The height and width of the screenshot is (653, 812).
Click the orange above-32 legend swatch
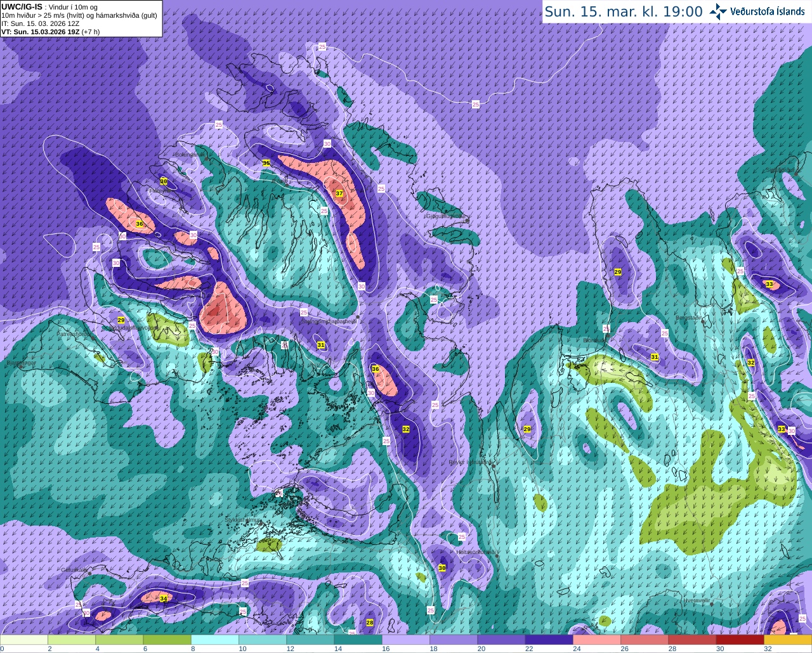coord(787,640)
